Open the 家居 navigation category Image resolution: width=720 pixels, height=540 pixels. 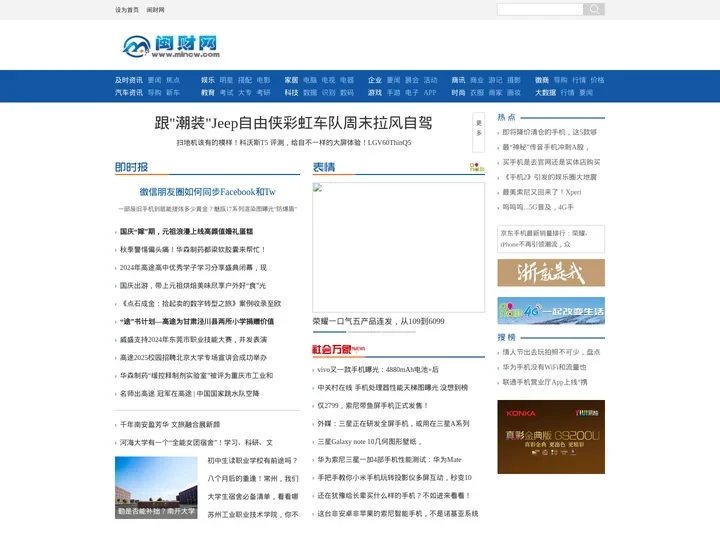click(291, 80)
